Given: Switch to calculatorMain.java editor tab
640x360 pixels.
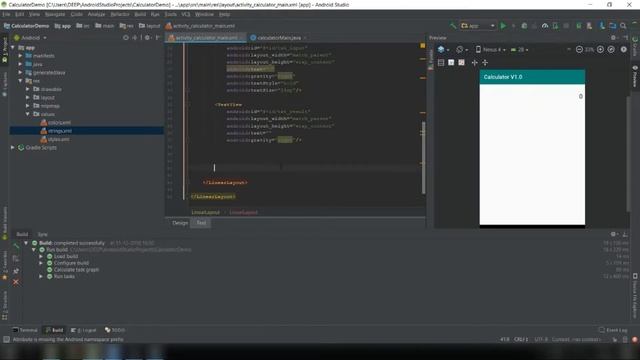Looking at the screenshot, I should point(279,38).
